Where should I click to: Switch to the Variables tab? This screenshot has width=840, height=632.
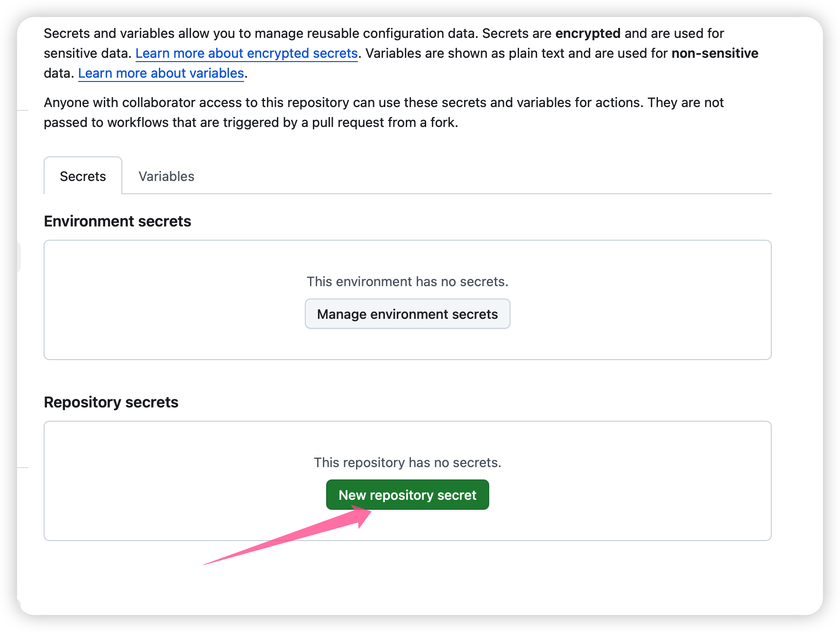(x=166, y=176)
